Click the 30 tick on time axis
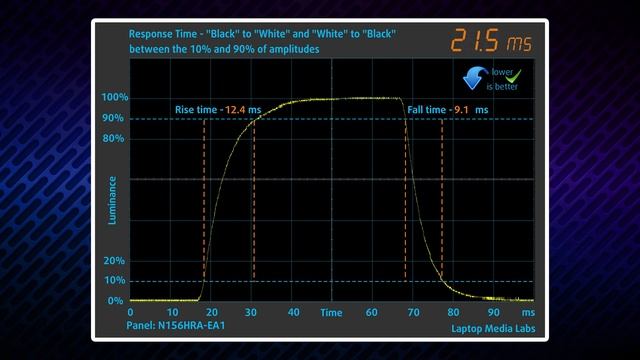 [251, 313]
